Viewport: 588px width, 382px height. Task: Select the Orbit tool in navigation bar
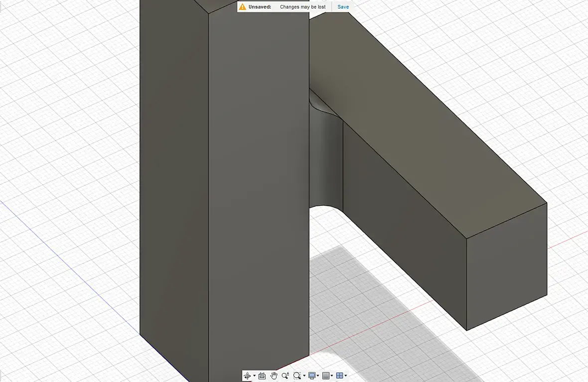click(x=247, y=376)
